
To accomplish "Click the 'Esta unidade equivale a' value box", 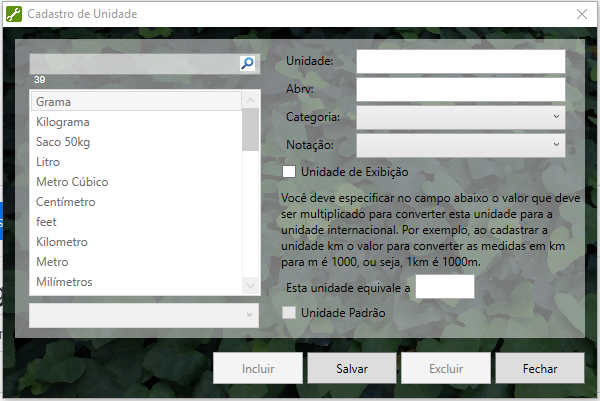I will (x=444, y=288).
